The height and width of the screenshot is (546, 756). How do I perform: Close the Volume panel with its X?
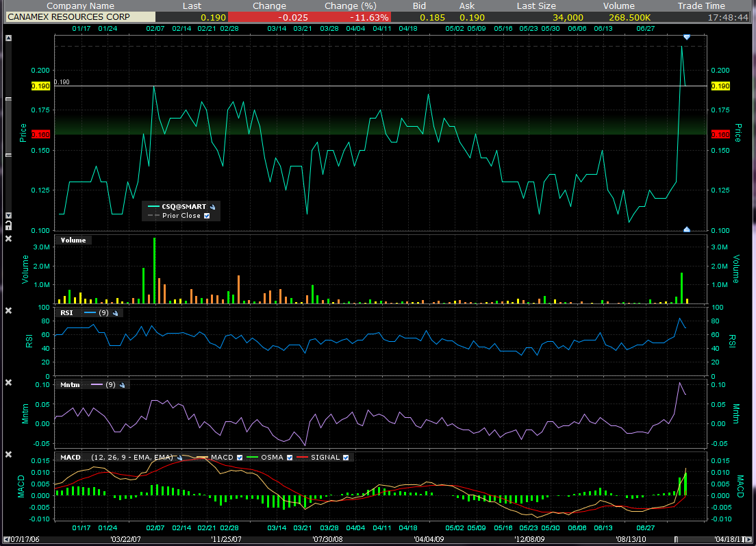click(8, 238)
